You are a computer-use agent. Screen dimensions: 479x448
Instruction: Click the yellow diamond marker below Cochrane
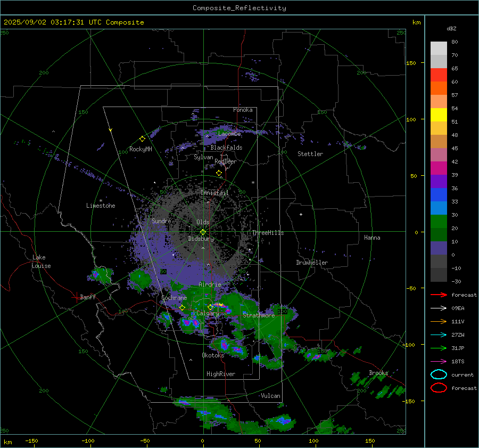(x=182, y=308)
